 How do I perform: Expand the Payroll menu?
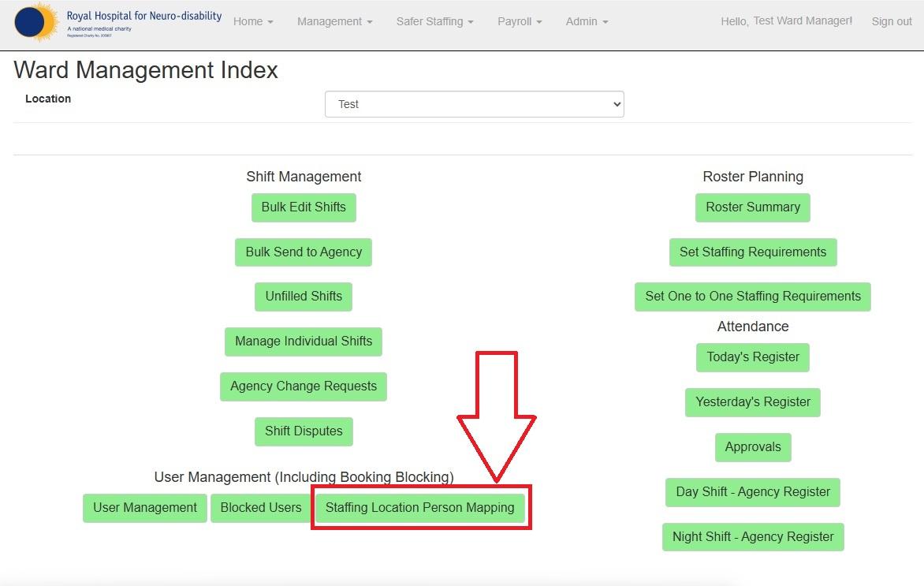tap(520, 22)
